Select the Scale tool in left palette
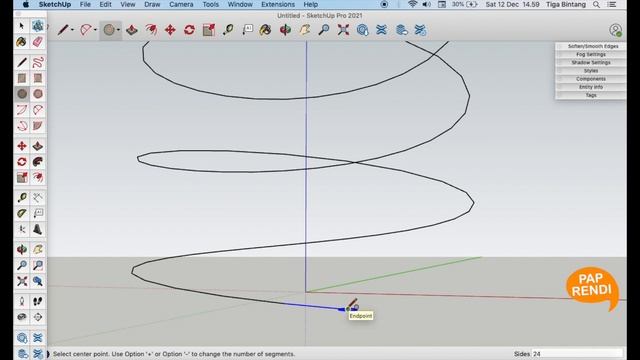This screenshot has width=640, height=360. tap(22, 178)
